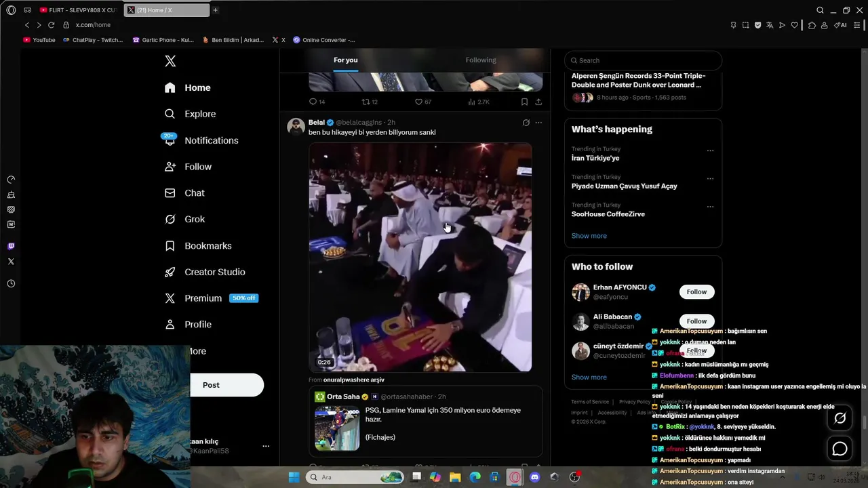This screenshot has height=488, width=868.
Task: Open Bookmarks in the sidebar
Action: click(198, 245)
